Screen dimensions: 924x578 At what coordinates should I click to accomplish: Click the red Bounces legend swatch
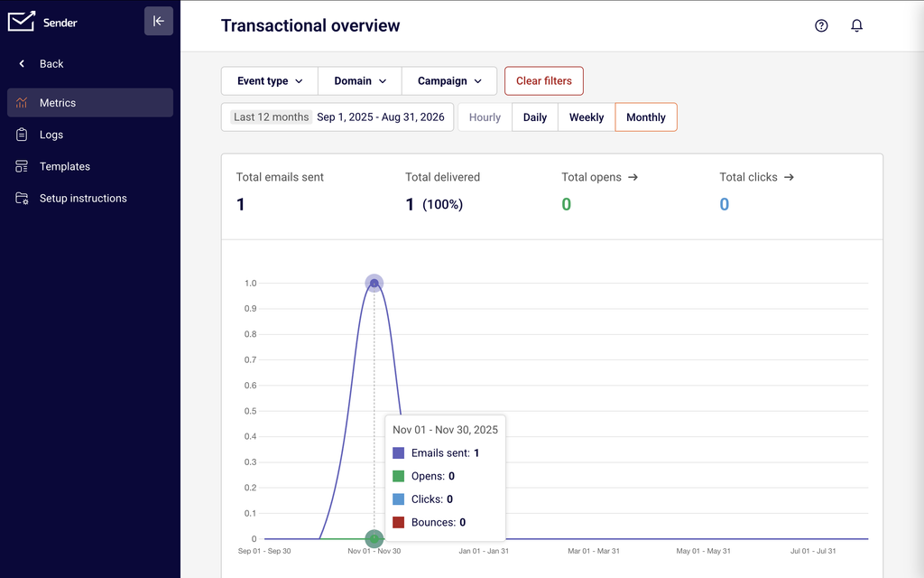[398, 522]
